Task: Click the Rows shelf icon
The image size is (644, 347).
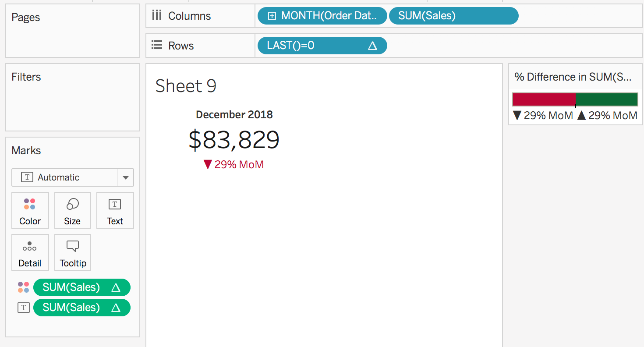Action: pos(156,45)
